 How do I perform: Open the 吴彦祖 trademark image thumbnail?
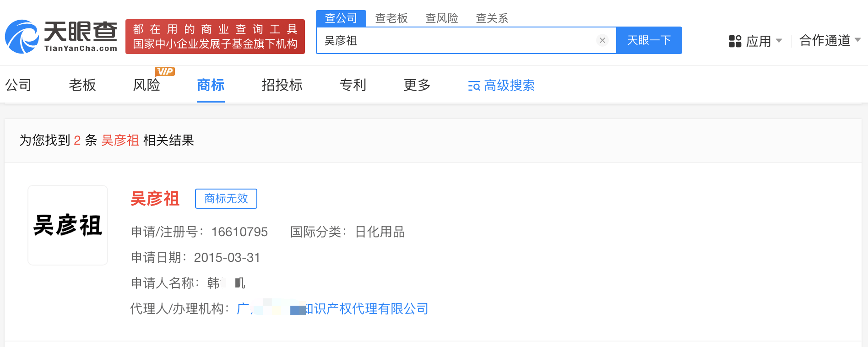(68, 225)
